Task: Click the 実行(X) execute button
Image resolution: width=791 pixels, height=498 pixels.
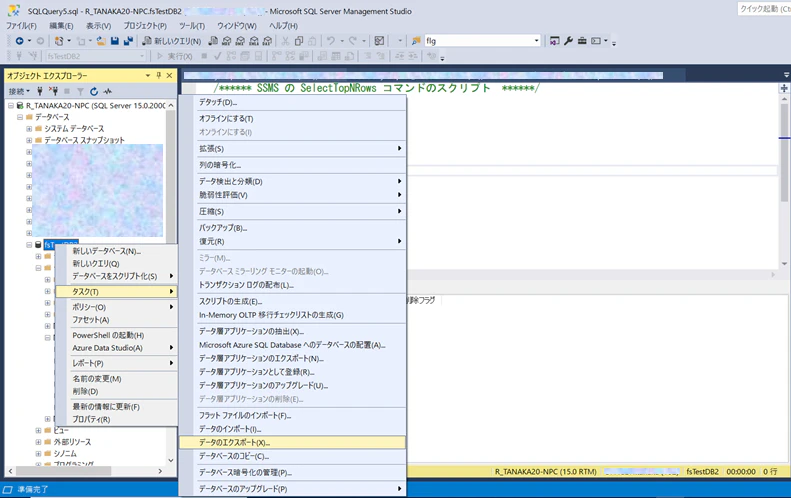Action: (175, 56)
